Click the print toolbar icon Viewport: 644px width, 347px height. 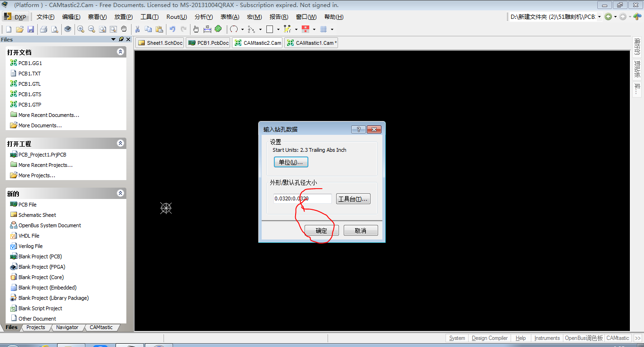tap(43, 29)
